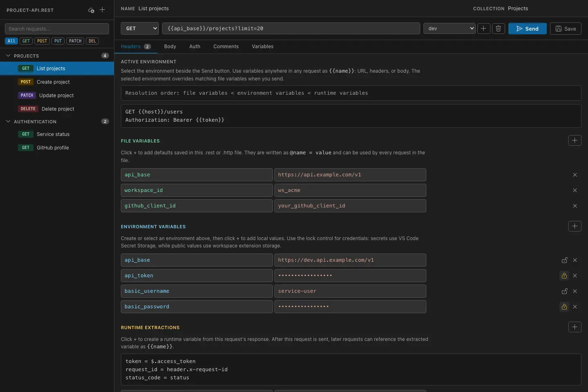Open the Update project request
The height and width of the screenshot is (392, 588).
[x=57, y=96]
